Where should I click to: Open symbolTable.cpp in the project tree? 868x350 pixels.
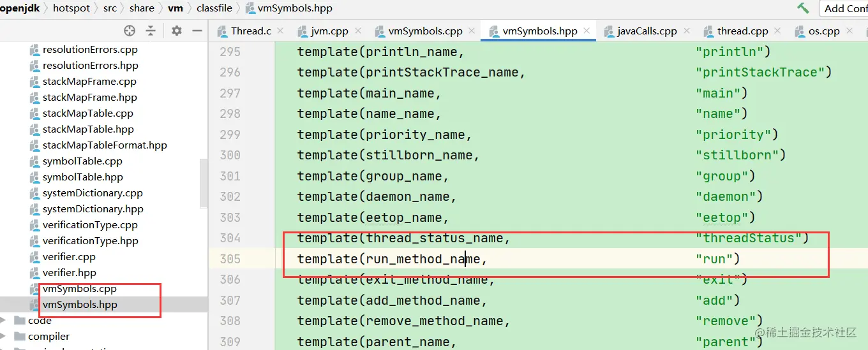pos(82,161)
